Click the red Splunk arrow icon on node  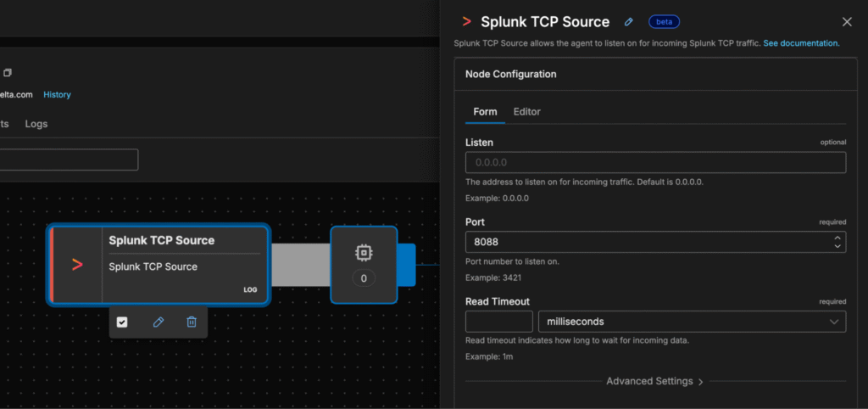tap(77, 265)
